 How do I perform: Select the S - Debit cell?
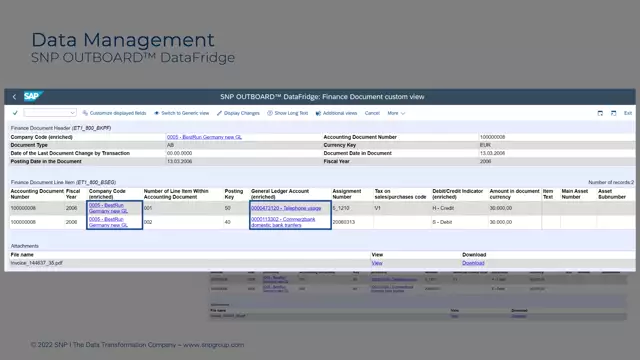click(x=442, y=222)
